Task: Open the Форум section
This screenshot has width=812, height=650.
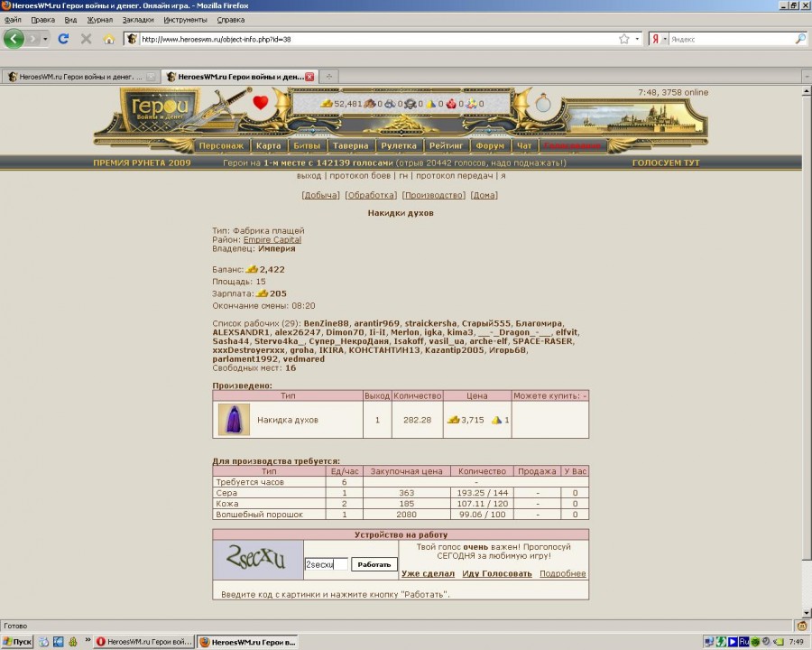Action: click(490, 145)
